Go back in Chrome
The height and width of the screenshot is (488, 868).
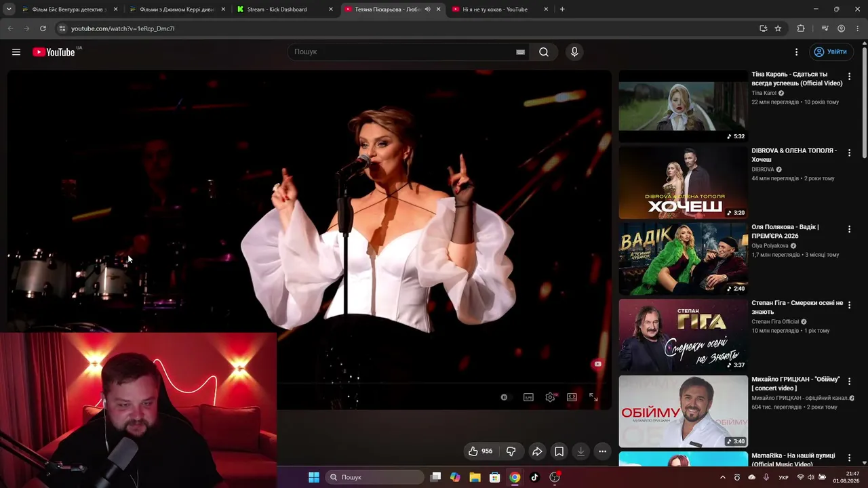coord(10,28)
